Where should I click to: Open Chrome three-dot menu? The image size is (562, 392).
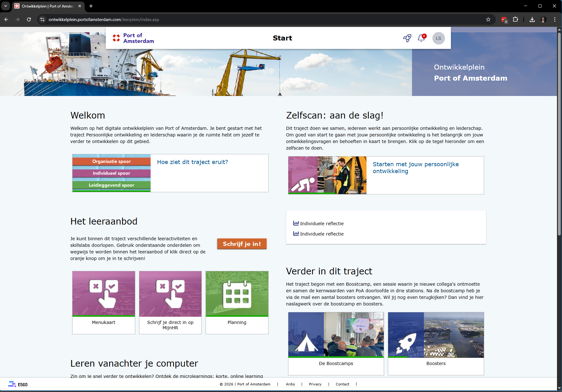click(x=554, y=19)
